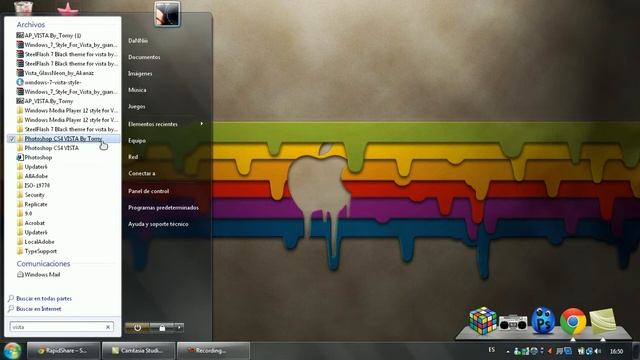640x360 pixels.
Task: Click the Comunicaciones results header
Action: click(x=43, y=264)
